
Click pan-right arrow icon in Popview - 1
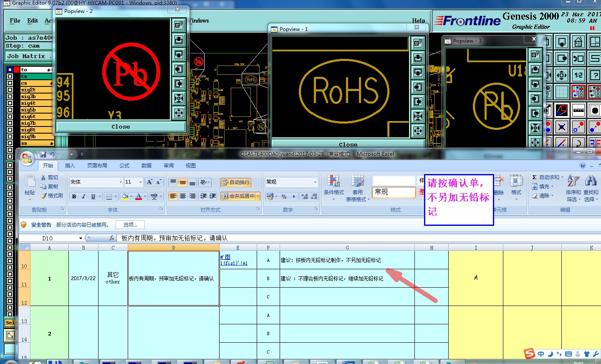click(418, 101)
